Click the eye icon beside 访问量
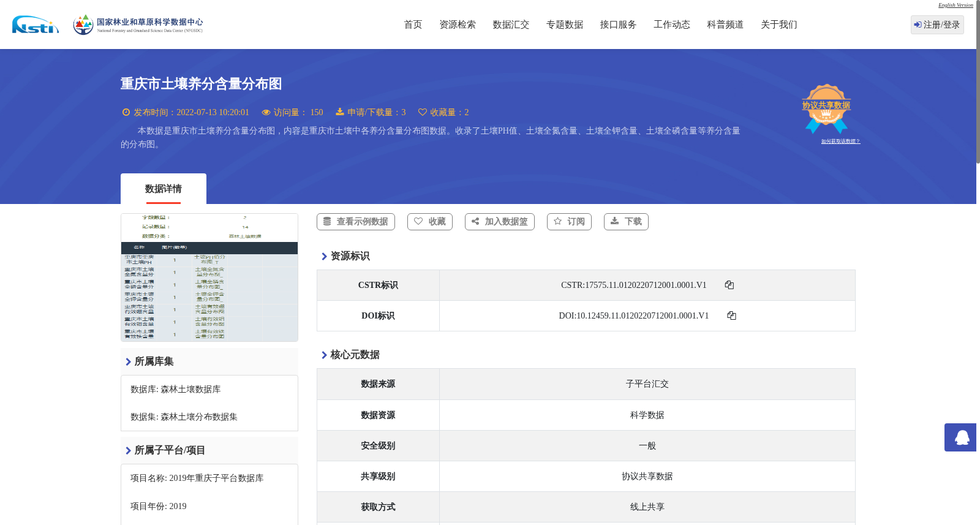Screen dimensions: 980x525 [x=266, y=112]
